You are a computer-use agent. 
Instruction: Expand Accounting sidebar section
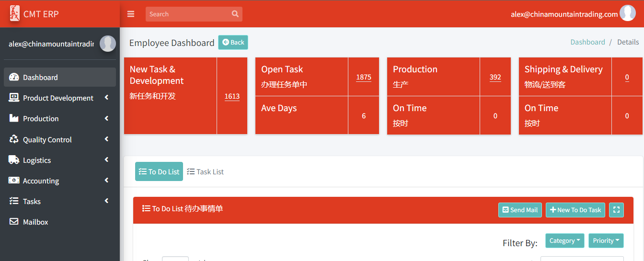coord(60,181)
